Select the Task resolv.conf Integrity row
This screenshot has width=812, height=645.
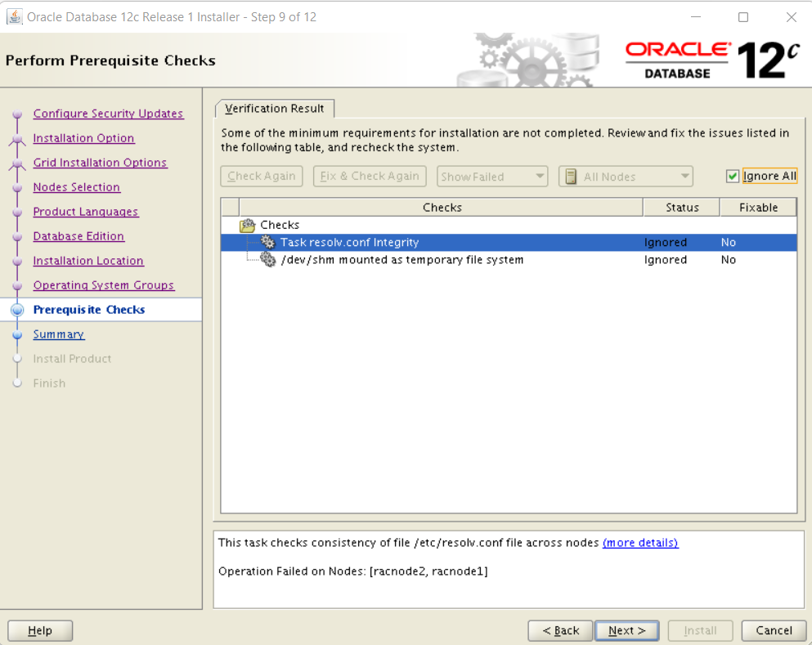click(x=509, y=242)
